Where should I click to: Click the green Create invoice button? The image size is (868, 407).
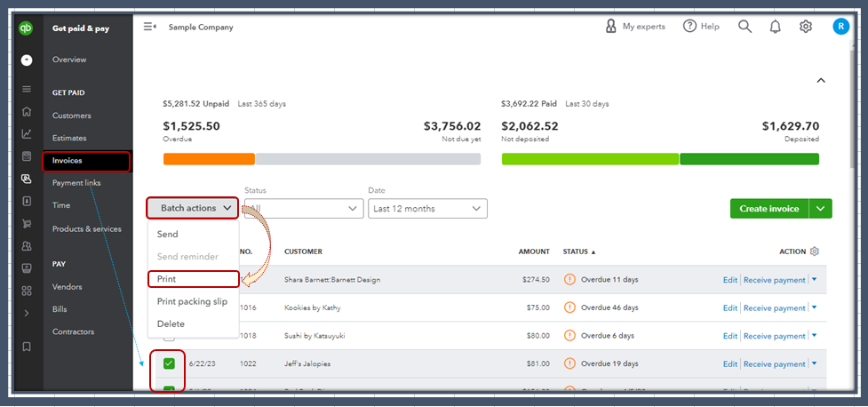(769, 209)
